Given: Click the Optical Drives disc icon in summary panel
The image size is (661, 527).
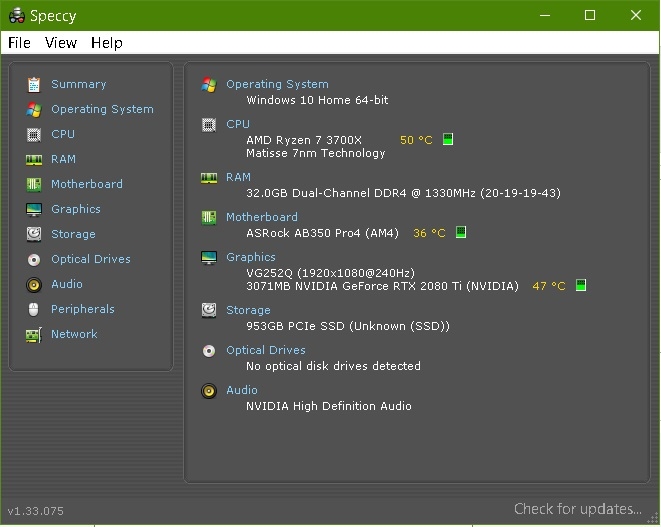Looking at the screenshot, I should pos(209,351).
